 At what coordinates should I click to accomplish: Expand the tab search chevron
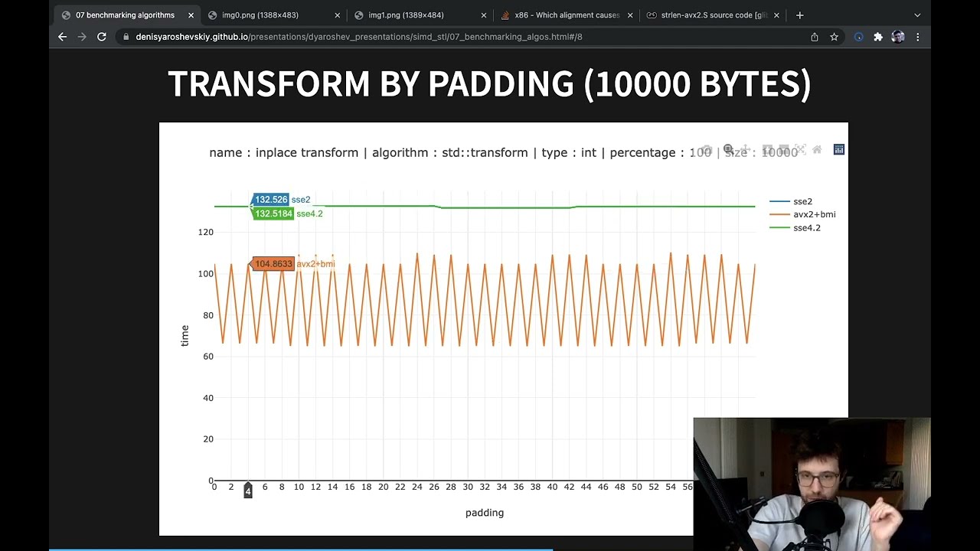point(917,15)
